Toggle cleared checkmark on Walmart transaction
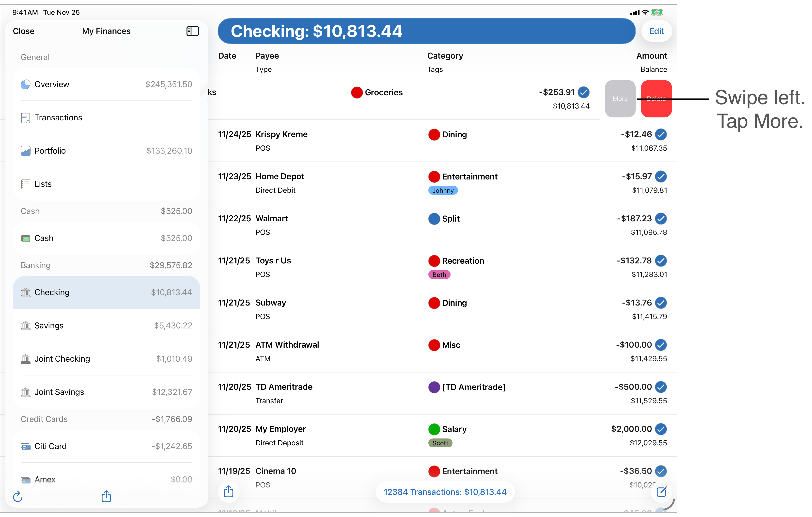The height and width of the screenshot is (517, 812). (661, 219)
